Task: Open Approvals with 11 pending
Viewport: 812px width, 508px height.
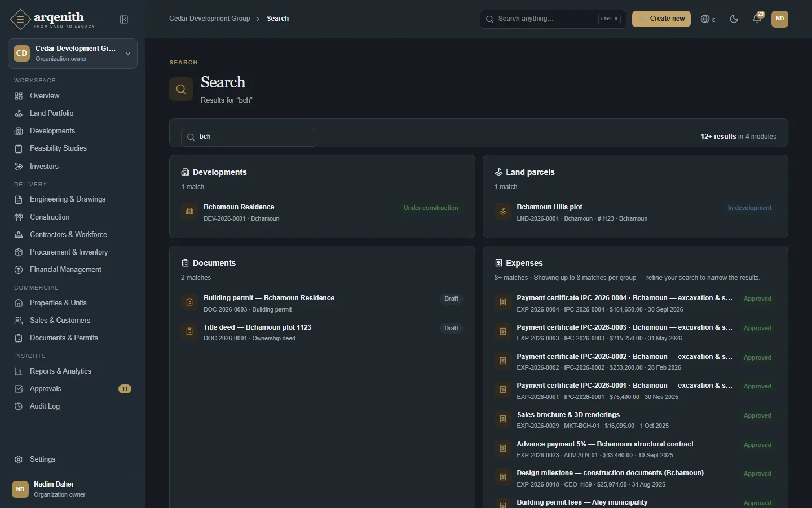Action: click(x=73, y=389)
